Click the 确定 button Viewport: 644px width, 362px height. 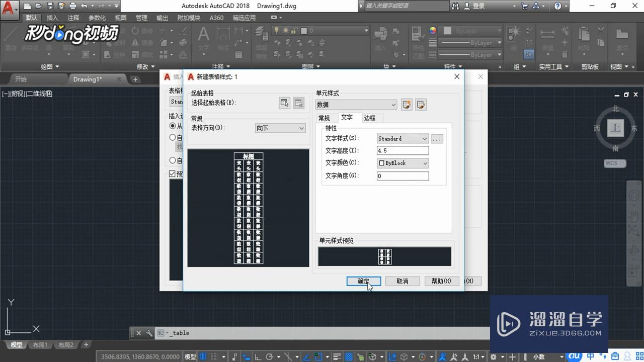coord(364,281)
